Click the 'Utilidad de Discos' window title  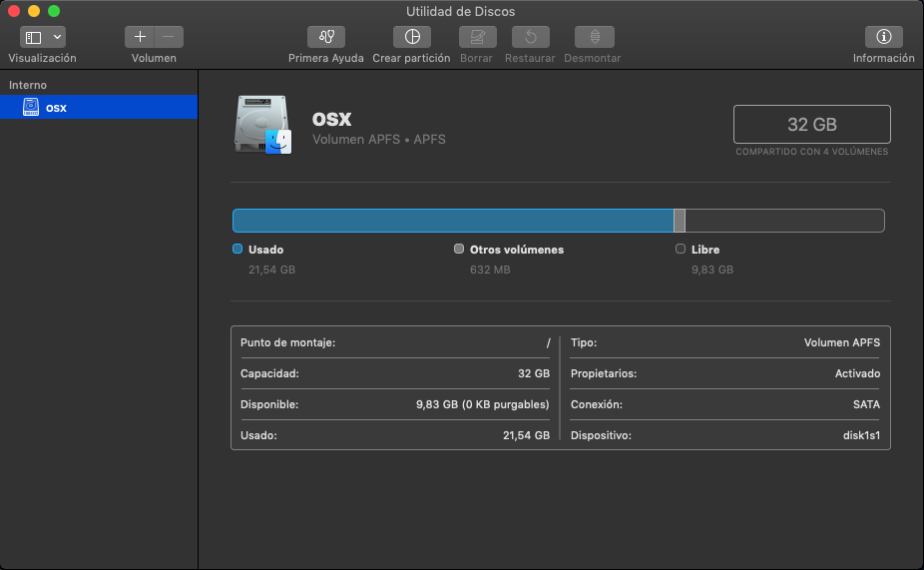pyautogui.click(x=461, y=11)
